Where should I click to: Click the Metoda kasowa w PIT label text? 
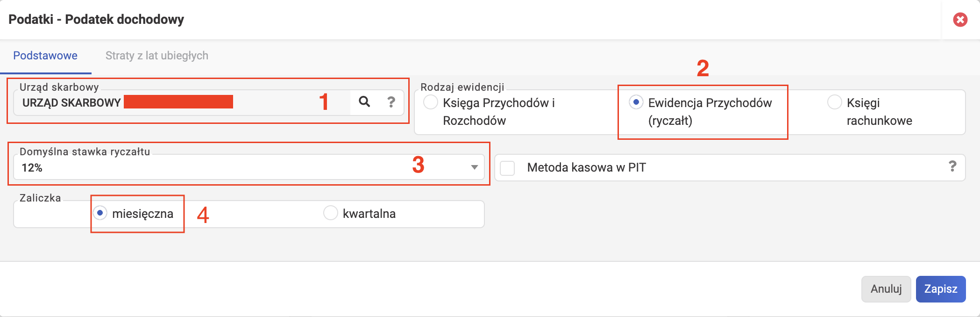click(x=586, y=167)
